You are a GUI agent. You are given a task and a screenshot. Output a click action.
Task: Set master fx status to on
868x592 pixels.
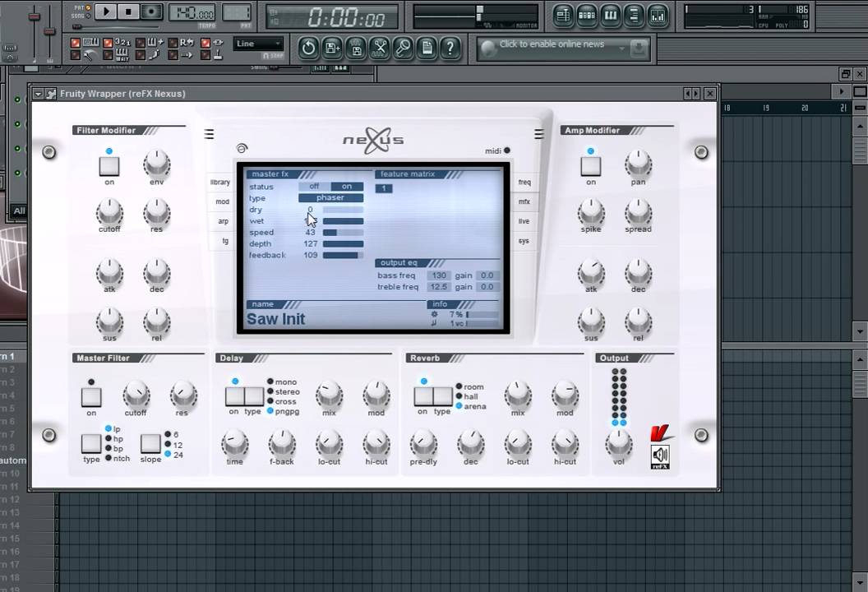click(x=347, y=187)
